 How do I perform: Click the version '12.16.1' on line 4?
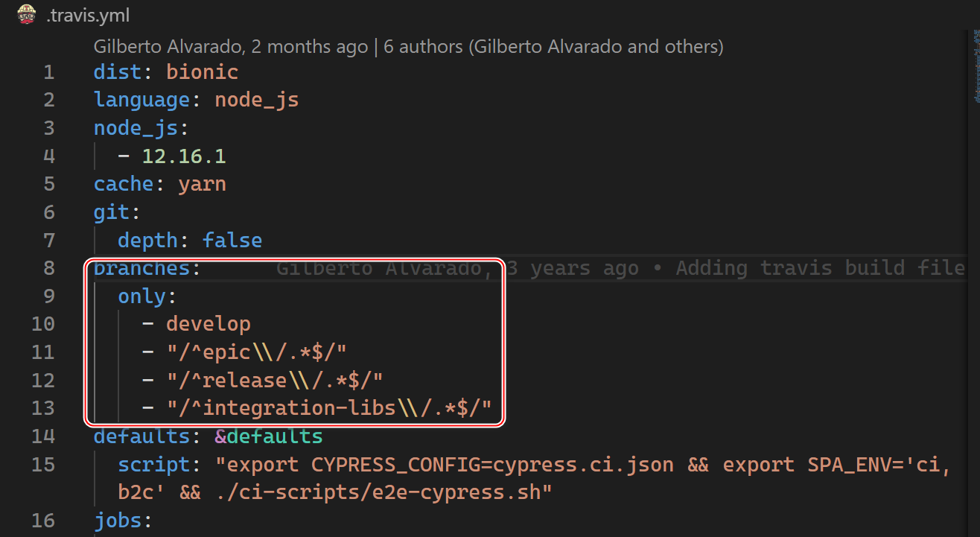pos(184,156)
